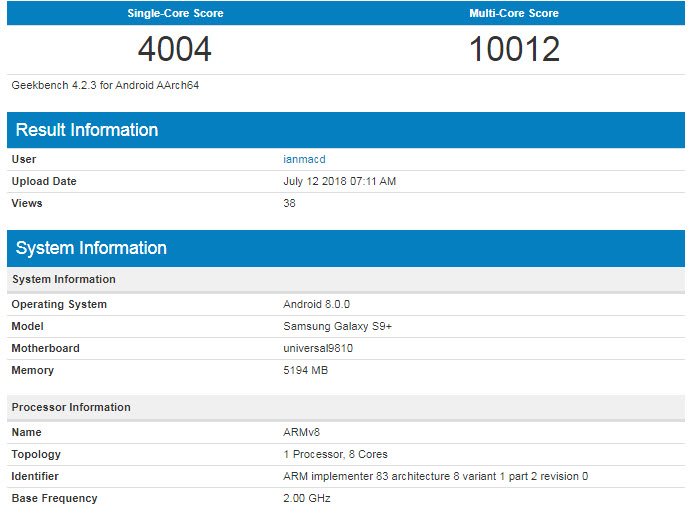Click the Result Information heading

pos(87,130)
